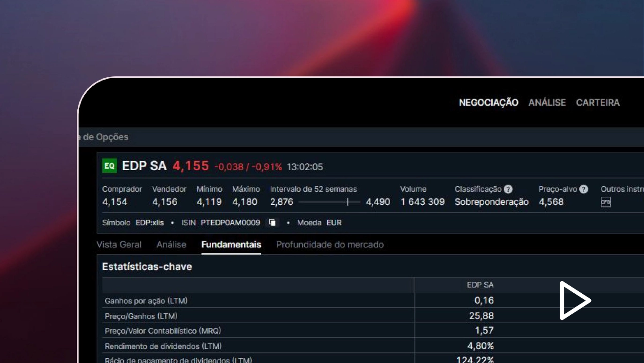Screen dimensions: 644x363
Task: Click the Preço/Ganhos value 25,88
Action: tap(481, 316)
